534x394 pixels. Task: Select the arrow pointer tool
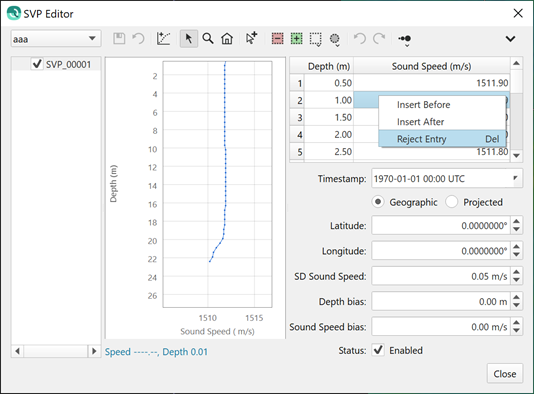[189, 39]
